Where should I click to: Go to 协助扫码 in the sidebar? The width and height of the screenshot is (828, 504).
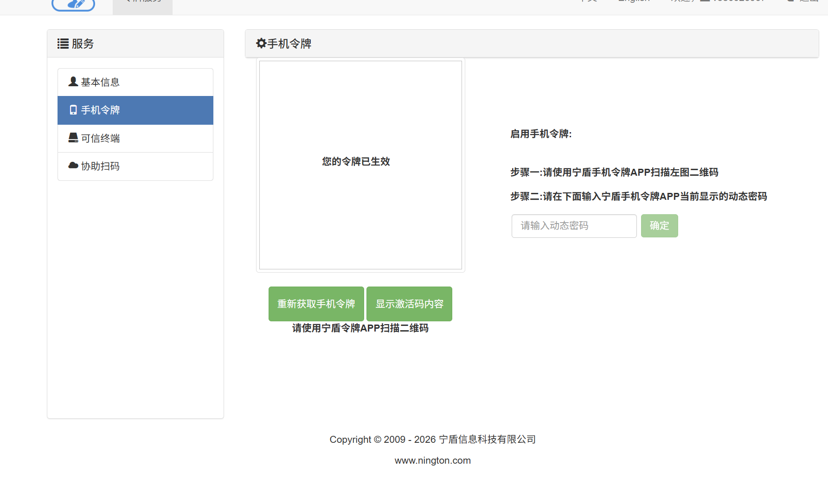(x=135, y=166)
